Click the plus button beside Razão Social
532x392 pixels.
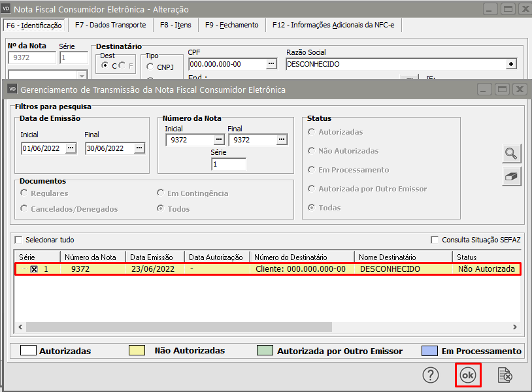[511, 64]
